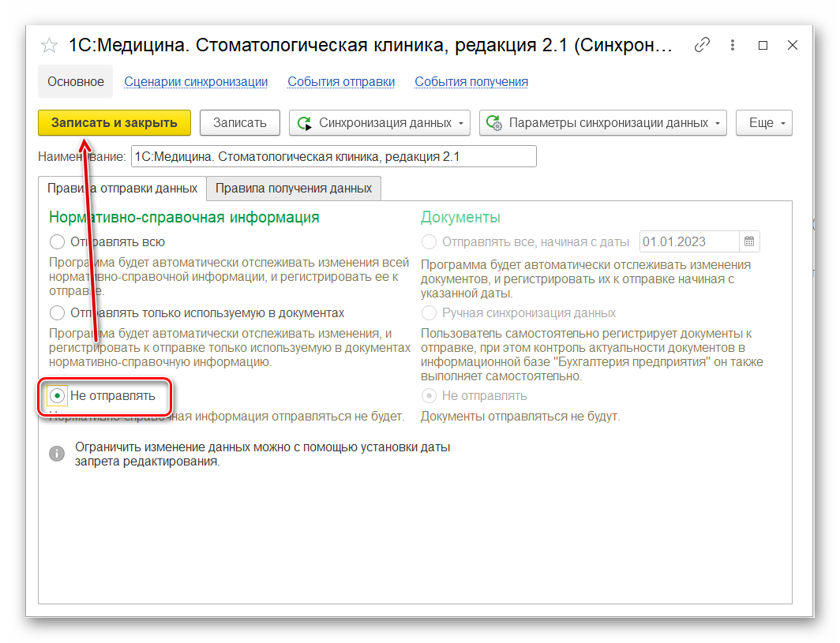Open the calendar picker for document start date
Viewport: 840px width, 643px height.
coord(749,241)
